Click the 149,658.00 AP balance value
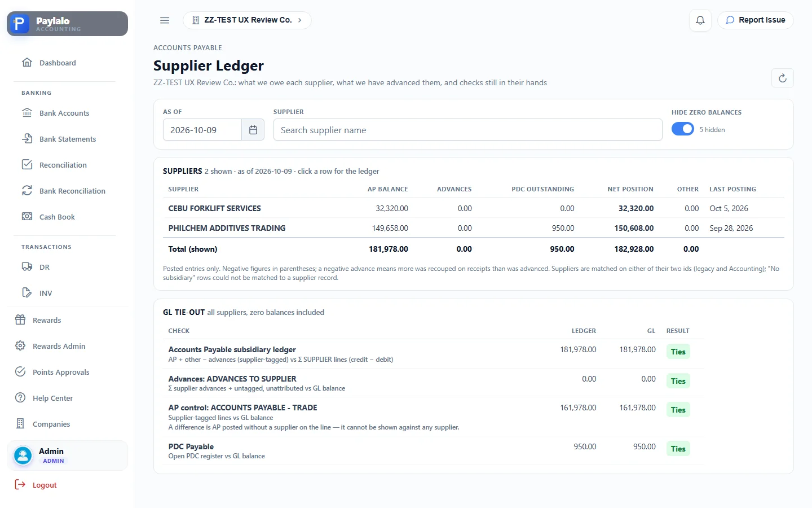The width and height of the screenshot is (812, 508). click(390, 228)
